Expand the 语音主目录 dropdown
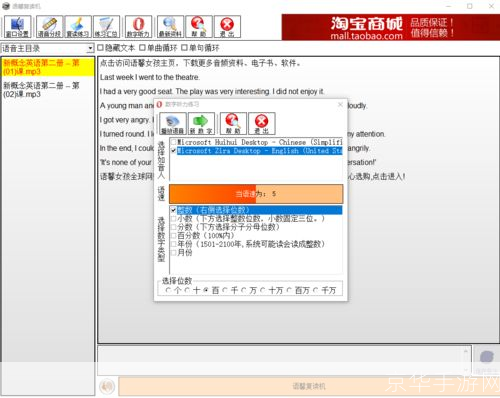500x398 pixels. click(90, 48)
